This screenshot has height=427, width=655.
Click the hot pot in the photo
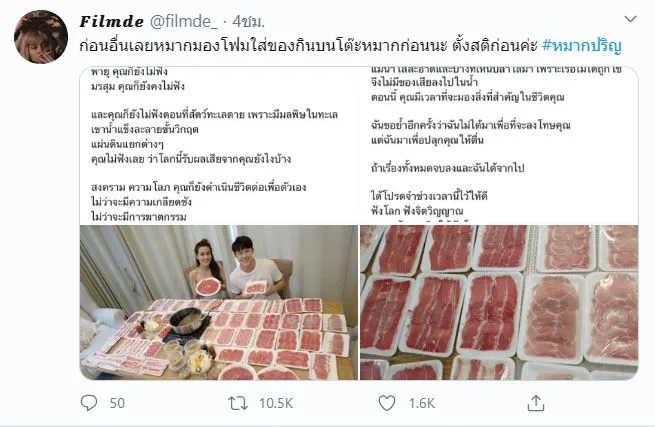[x=188, y=320]
